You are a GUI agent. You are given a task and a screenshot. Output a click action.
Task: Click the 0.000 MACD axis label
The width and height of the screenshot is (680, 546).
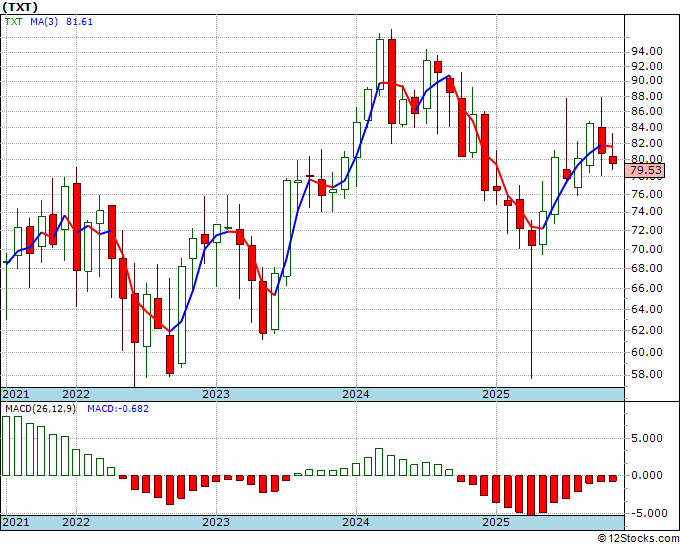click(x=648, y=475)
